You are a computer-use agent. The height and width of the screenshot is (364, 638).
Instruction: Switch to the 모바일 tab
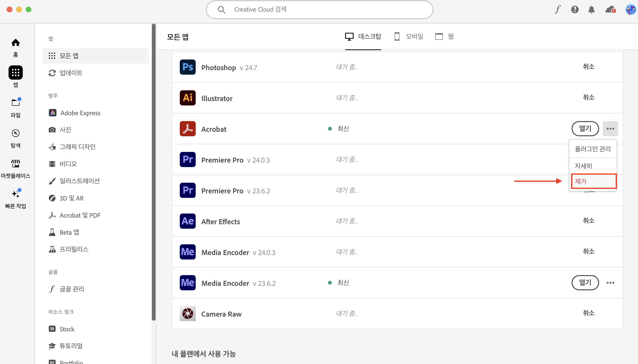pos(409,36)
